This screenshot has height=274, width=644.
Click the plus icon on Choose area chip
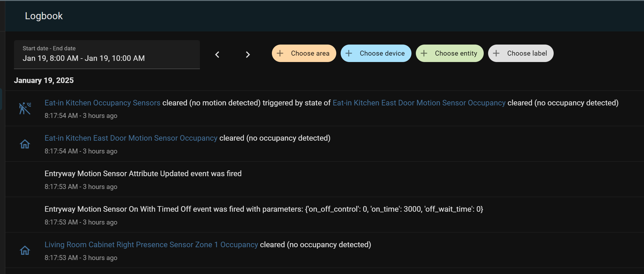pos(280,53)
